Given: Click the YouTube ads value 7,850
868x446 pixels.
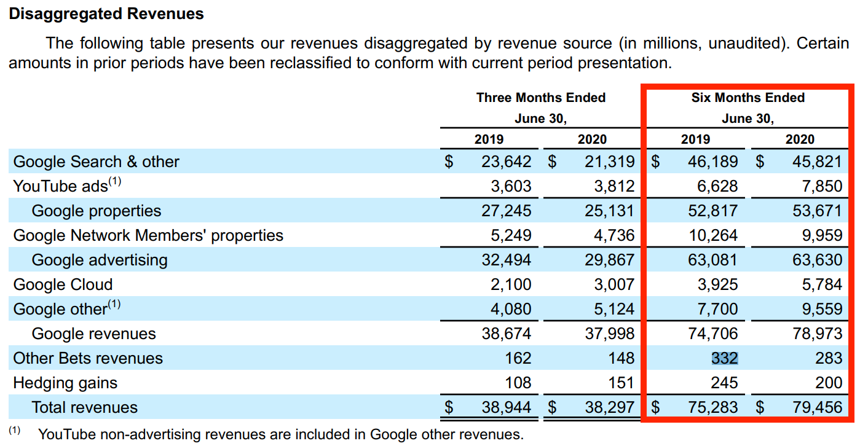Looking at the screenshot, I should [821, 186].
